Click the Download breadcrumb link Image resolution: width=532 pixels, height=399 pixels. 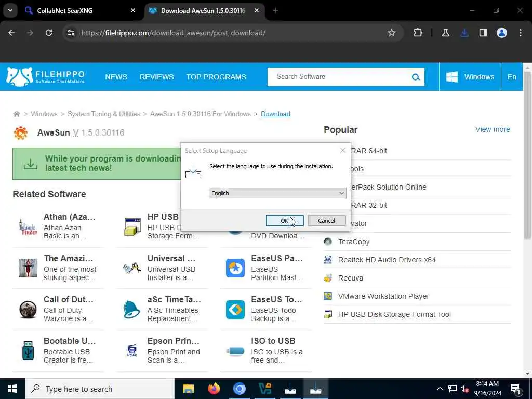[x=275, y=114]
